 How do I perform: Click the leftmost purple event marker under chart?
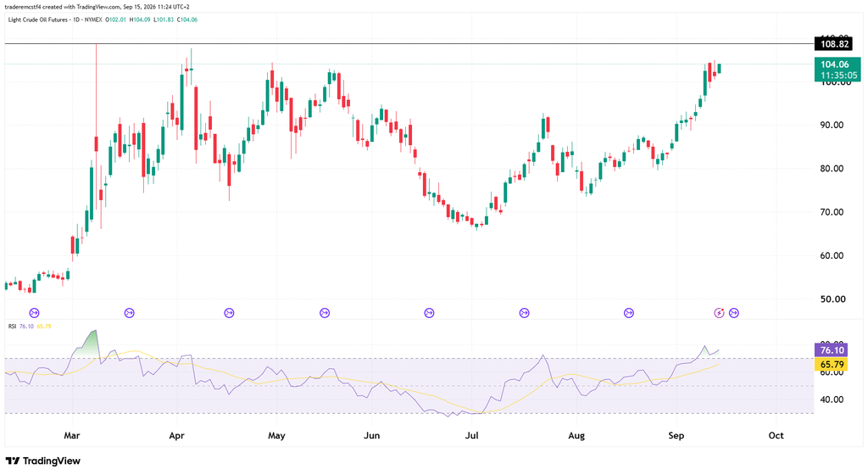(x=34, y=313)
